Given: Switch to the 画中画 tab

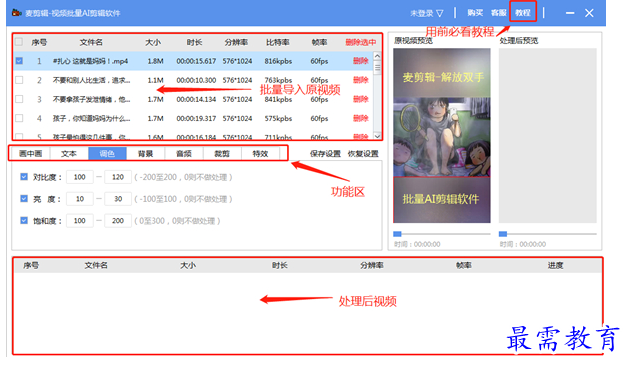Looking at the screenshot, I should point(30,153).
